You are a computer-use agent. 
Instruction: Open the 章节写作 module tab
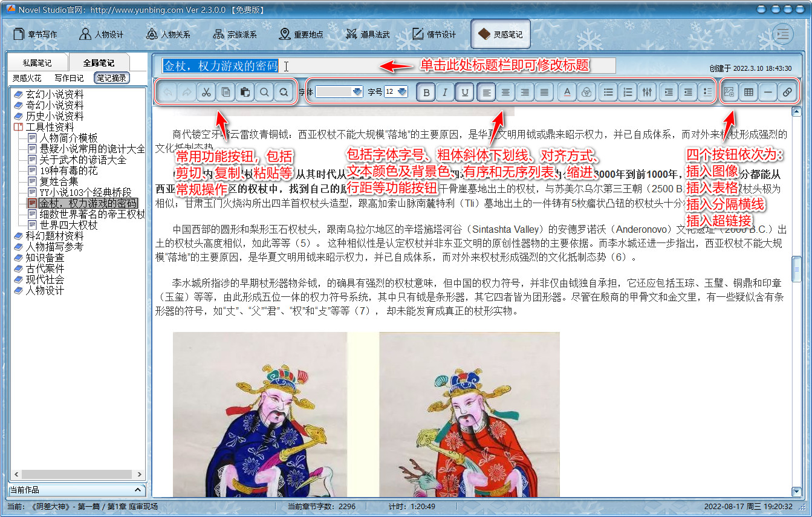click(x=36, y=34)
